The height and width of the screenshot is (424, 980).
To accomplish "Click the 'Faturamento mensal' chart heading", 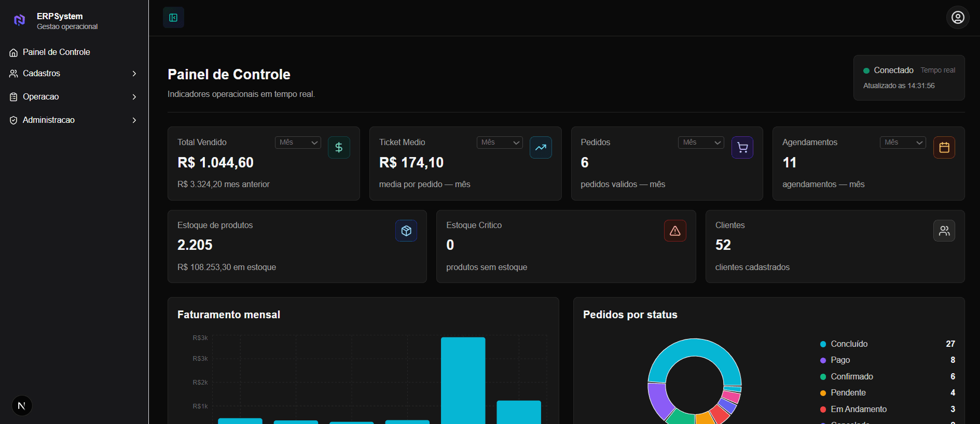I will point(229,315).
